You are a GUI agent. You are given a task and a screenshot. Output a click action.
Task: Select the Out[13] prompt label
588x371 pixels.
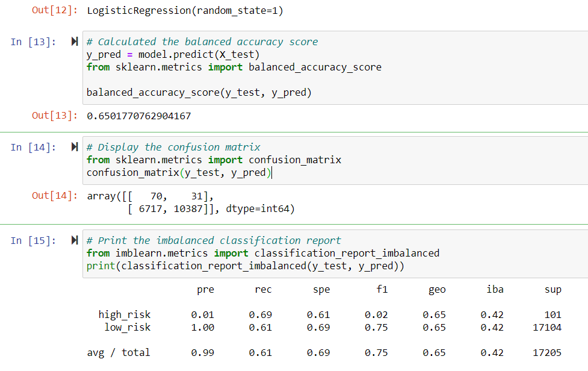(55, 116)
